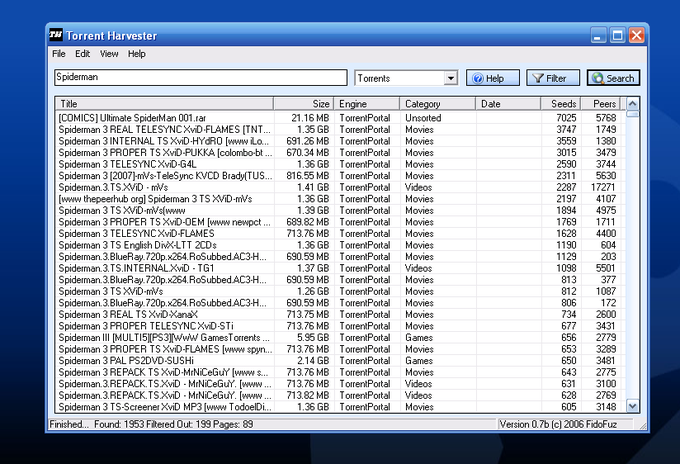The image size is (680, 464).
Task: Select Spiderman 3 PROPER TELESYNC XviD-STi row
Action: [x=342, y=326]
